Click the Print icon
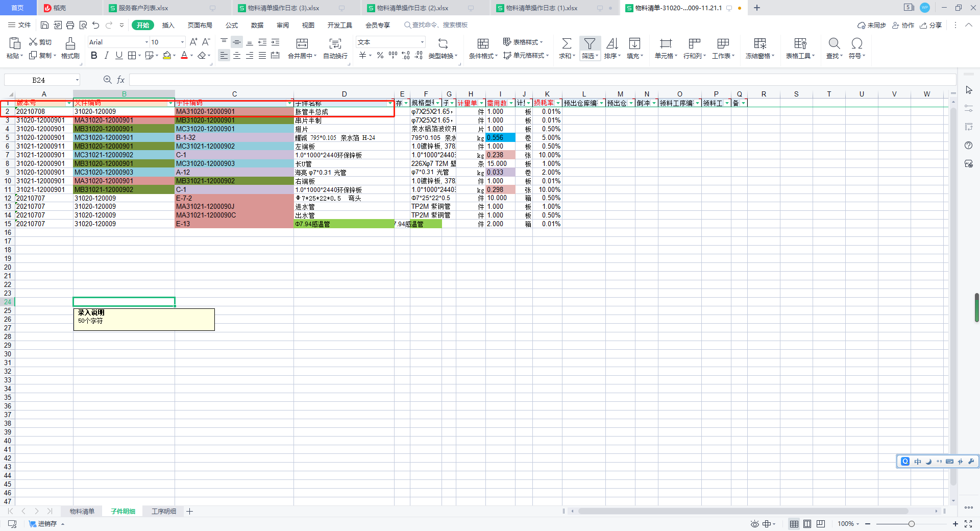This screenshot has height=531, width=980. (x=70, y=25)
